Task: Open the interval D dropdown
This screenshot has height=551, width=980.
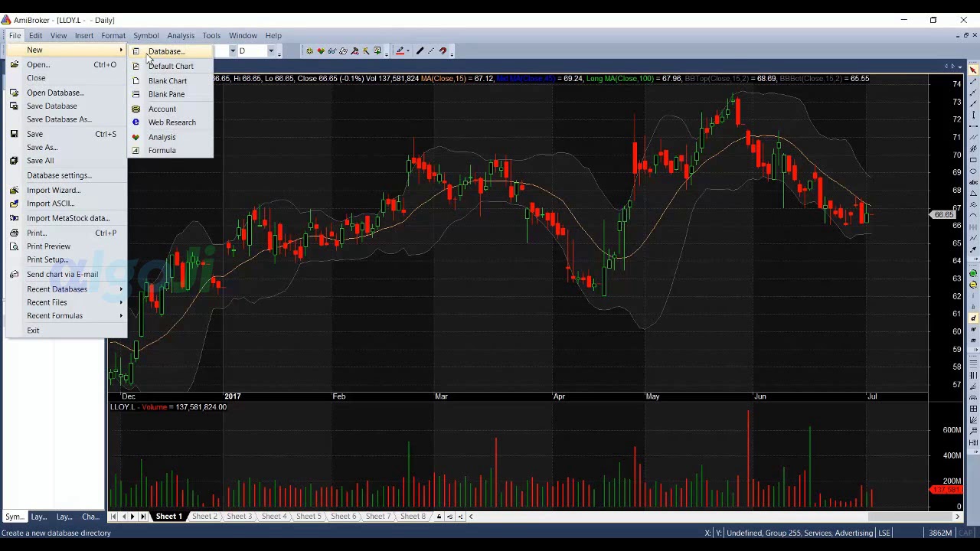Action: (270, 51)
